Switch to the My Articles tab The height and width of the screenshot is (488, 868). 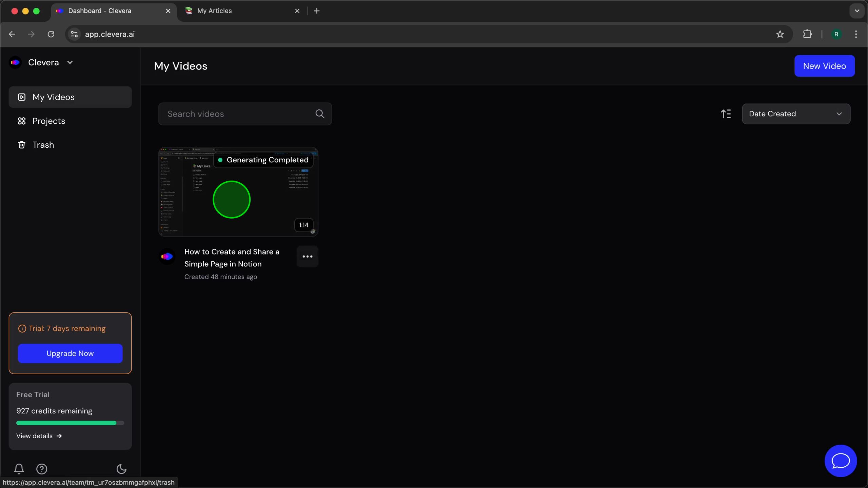pyautogui.click(x=214, y=11)
